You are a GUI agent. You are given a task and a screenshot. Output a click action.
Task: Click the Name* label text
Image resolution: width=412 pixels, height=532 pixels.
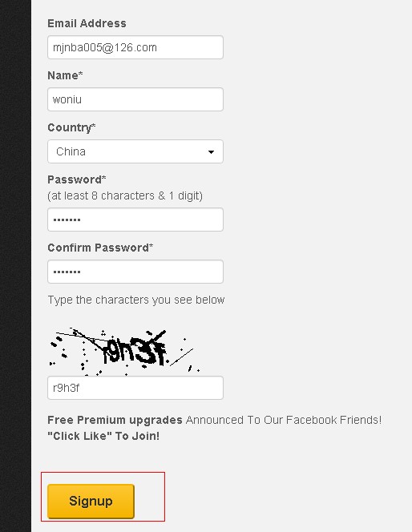click(65, 75)
